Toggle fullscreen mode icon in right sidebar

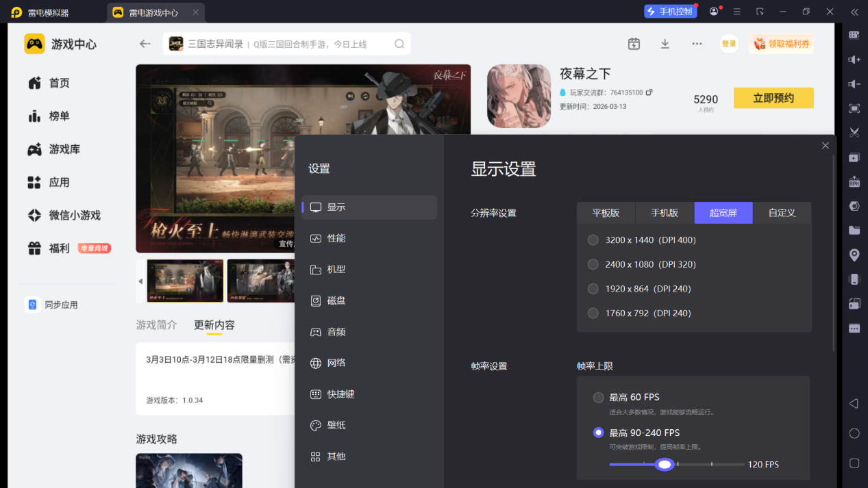pyautogui.click(x=854, y=108)
